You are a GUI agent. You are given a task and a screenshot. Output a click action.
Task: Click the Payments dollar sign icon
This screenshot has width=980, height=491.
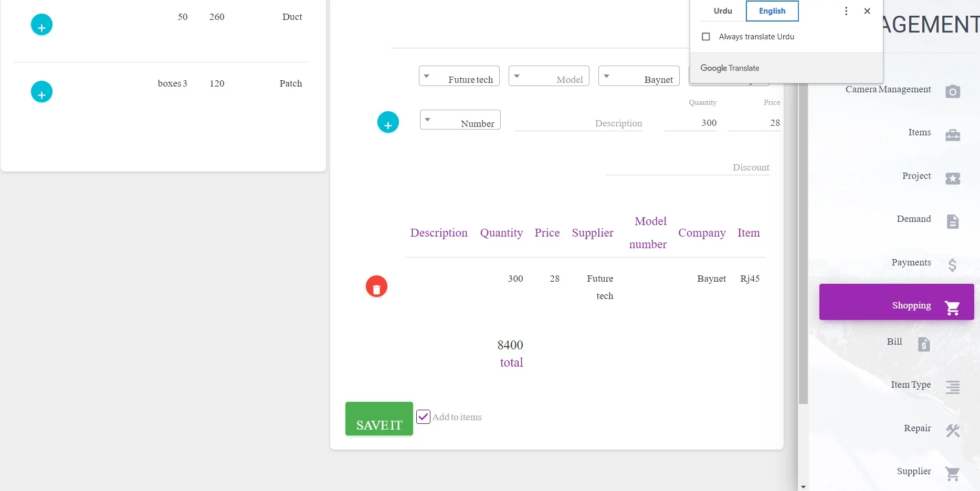[952, 265]
